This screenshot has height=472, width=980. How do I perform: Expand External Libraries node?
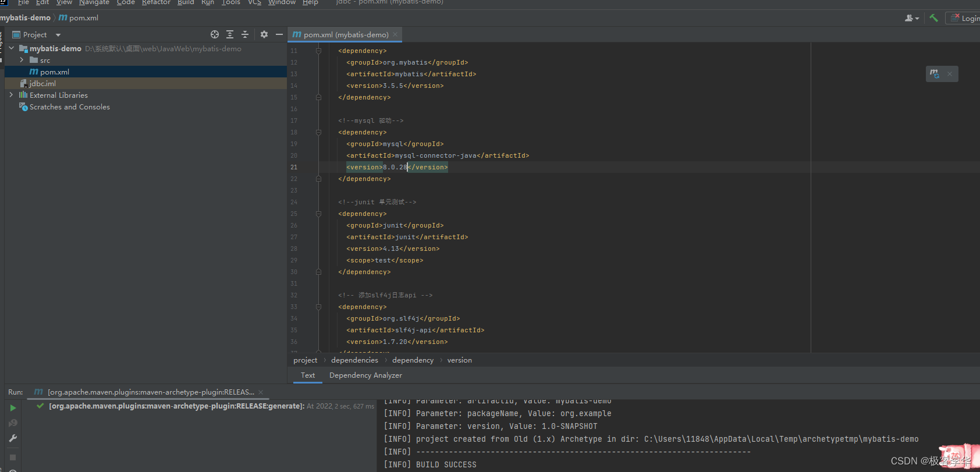[x=11, y=95]
